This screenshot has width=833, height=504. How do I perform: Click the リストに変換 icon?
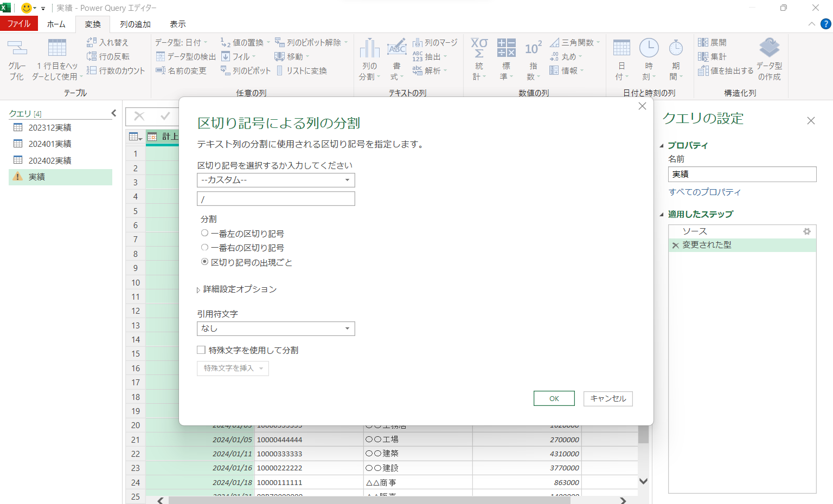(x=280, y=70)
